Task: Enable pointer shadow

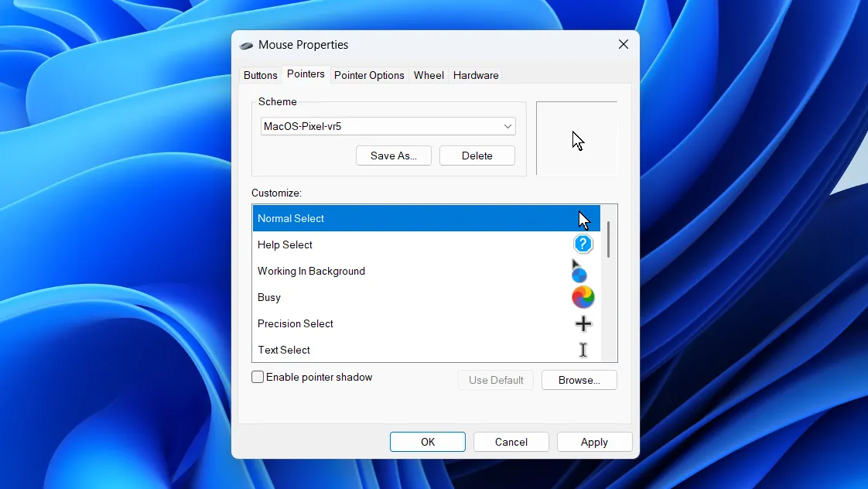Action: coord(258,377)
